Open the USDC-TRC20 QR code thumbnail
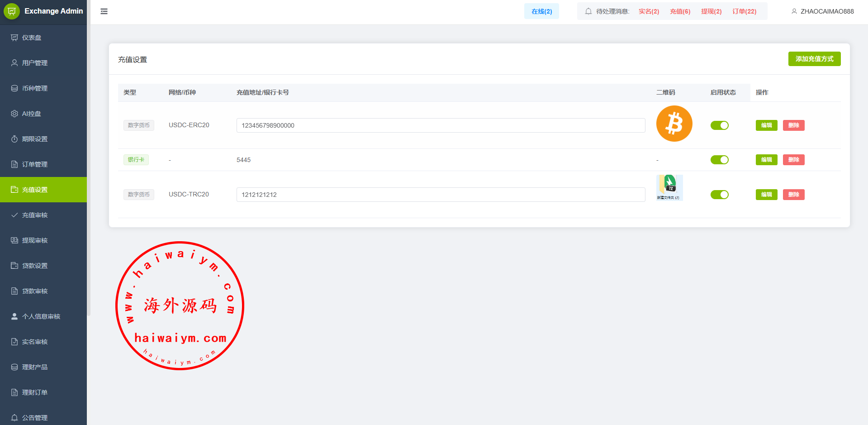 pos(669,187)
